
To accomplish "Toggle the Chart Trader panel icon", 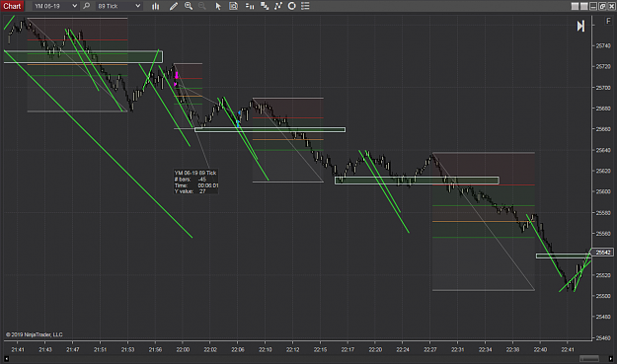I will [x=250, y=6].
